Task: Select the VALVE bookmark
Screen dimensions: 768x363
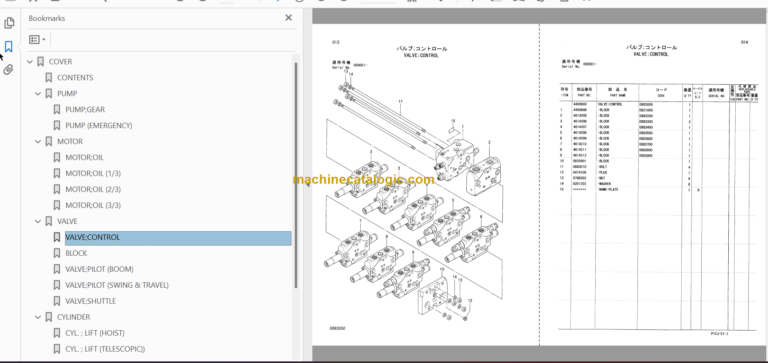Action: tap(67, 221)
